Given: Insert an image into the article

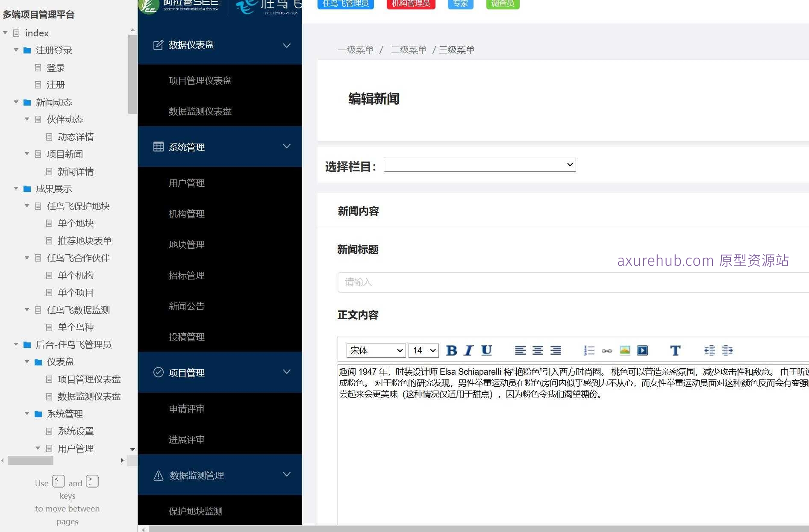Looking at the screenshot, I should pyautogui.click(x=625, y=350).
